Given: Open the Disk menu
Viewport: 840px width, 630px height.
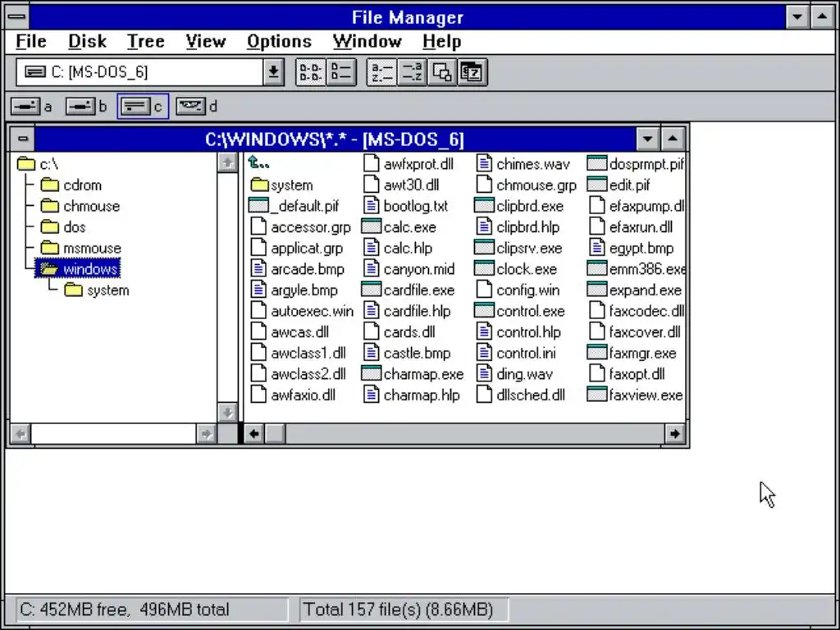Looking at the screenshot, I should pyautogui.click(x=87, y=41).
